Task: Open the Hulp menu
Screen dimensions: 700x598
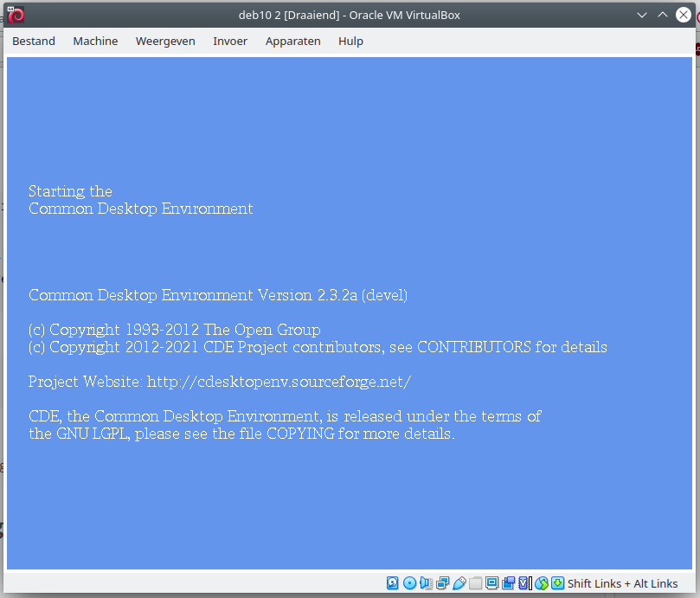Action: point(350,41)
